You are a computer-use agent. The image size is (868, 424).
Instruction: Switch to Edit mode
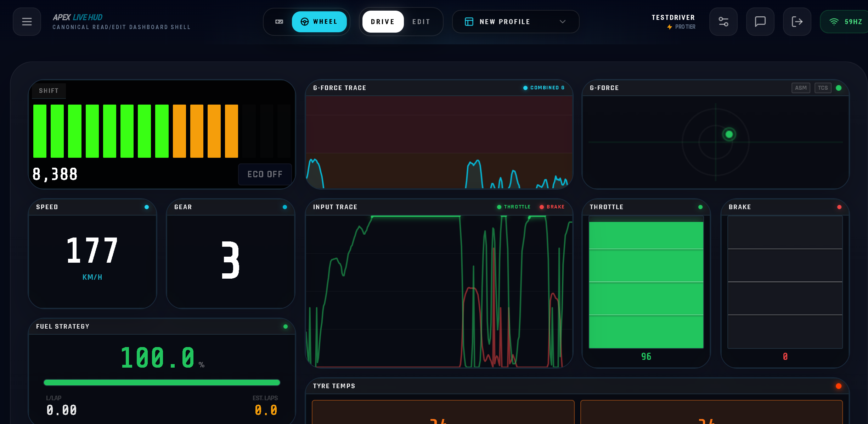pyautogui.click(x=421, y=22)
